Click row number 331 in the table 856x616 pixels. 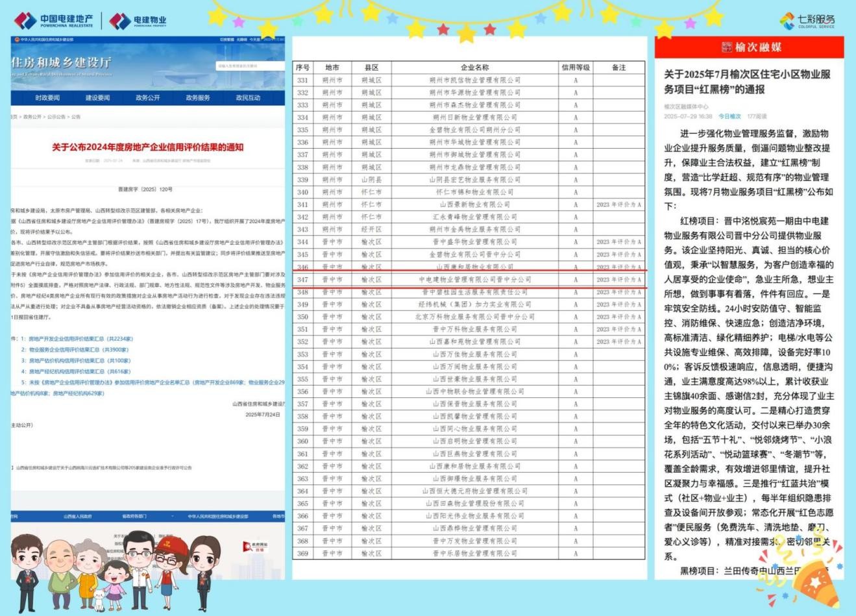tap(302, 80)
